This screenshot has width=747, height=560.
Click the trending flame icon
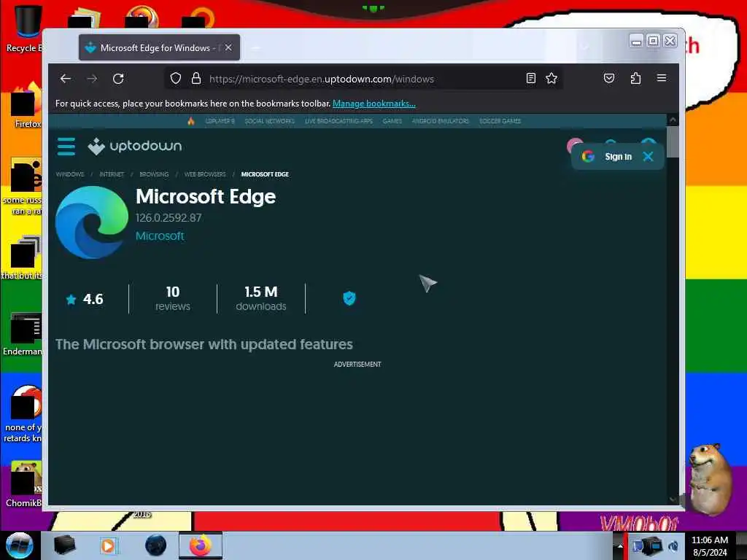tap(191, 121)
